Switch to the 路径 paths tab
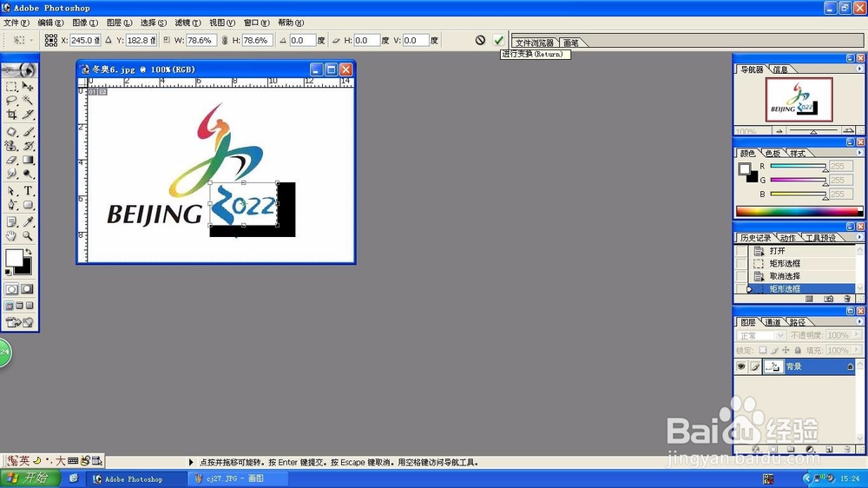868x488 pixels. (798, 322)
